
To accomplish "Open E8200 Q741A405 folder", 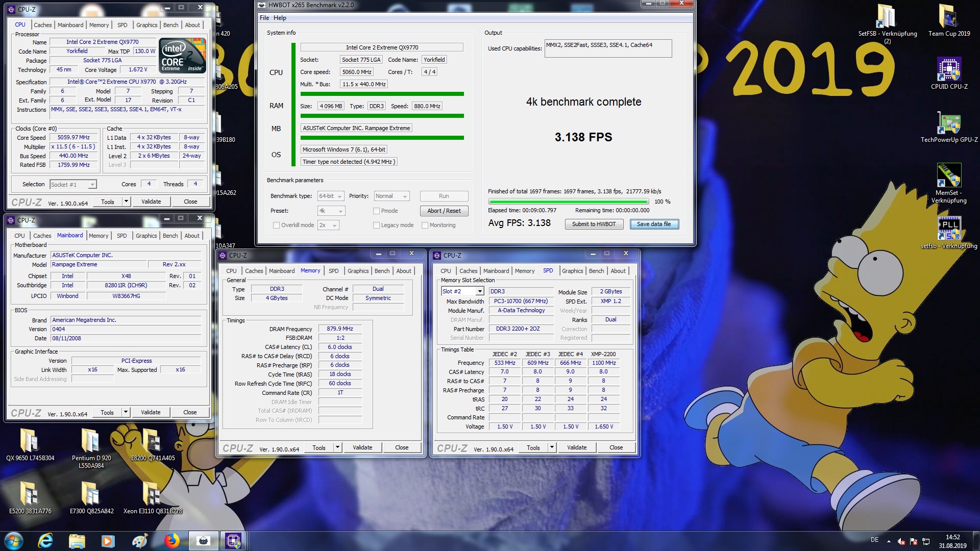I will tap(153, 444).
